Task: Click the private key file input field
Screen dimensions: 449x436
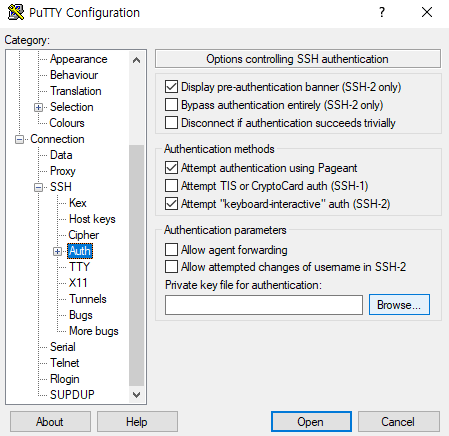Action: click(264, 305)
